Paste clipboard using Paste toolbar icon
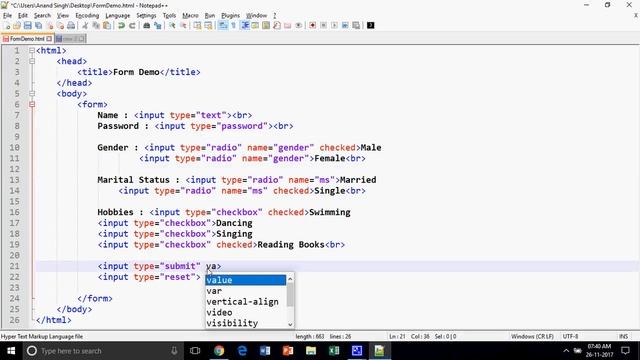This screenshot has height=360, width=640. [x=107, y=25]
